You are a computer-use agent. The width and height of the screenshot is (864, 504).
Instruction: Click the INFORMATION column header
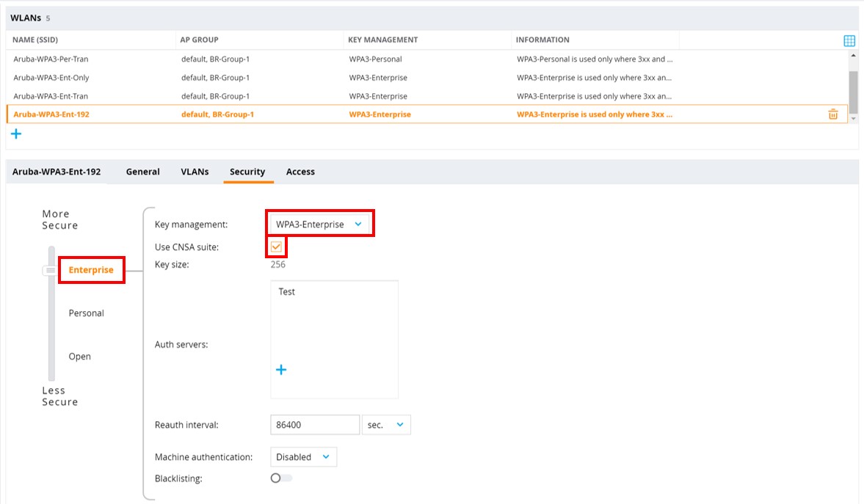(542, 40)
